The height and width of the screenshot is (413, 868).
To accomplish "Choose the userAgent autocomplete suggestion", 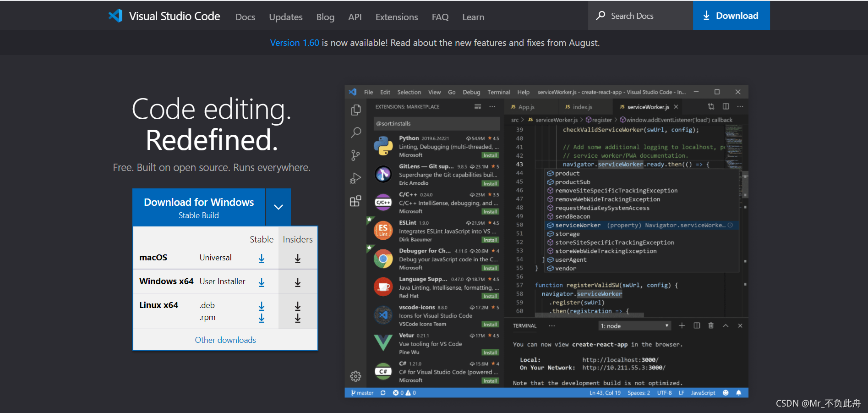I will pos(641,259).
